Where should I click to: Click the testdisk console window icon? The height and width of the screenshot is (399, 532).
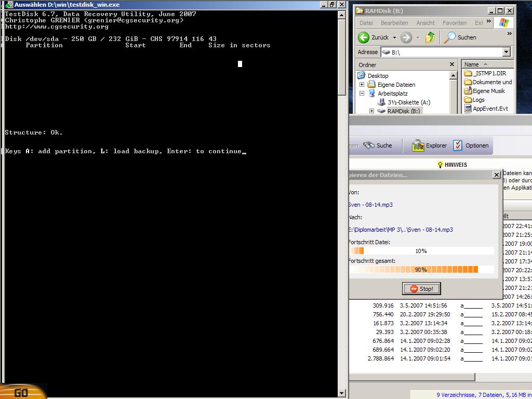click(x=9, y=5)
